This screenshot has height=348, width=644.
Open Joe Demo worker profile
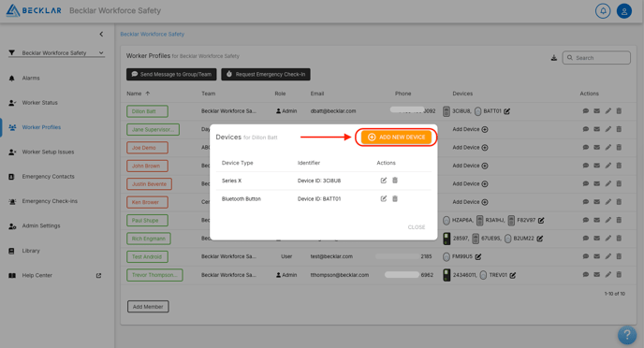coord(148,148)
